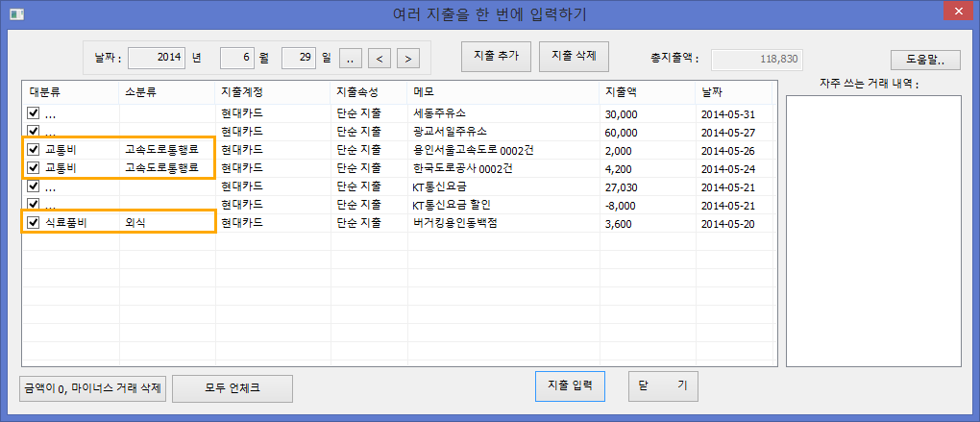Viewport: 980px width, 422px height.
Task: Open date picker with '..' button
Action: tap(351, 59)
